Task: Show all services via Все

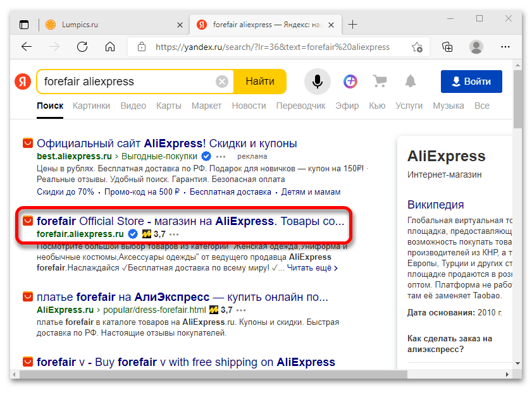Action: pyautogui.click(x=482, y=106)
